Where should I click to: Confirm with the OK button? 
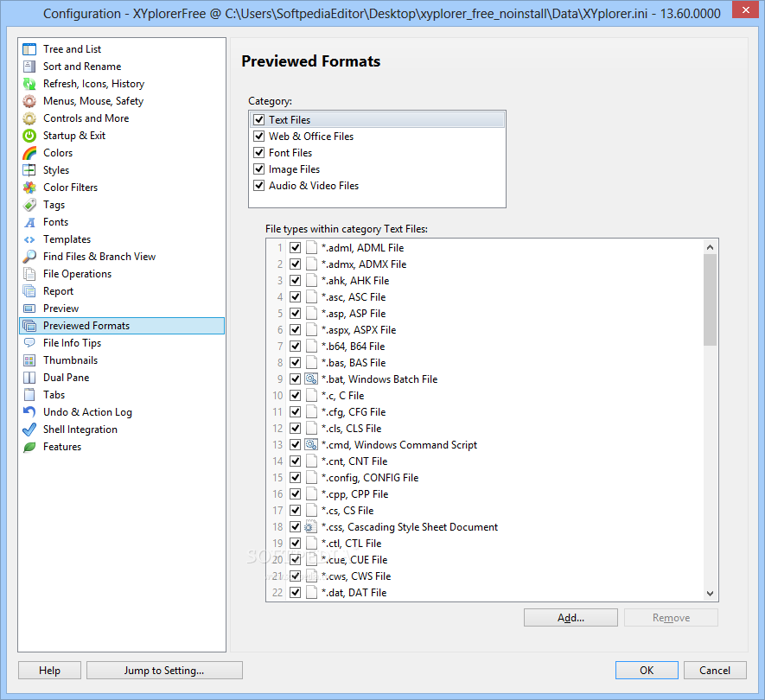[647, 671]
